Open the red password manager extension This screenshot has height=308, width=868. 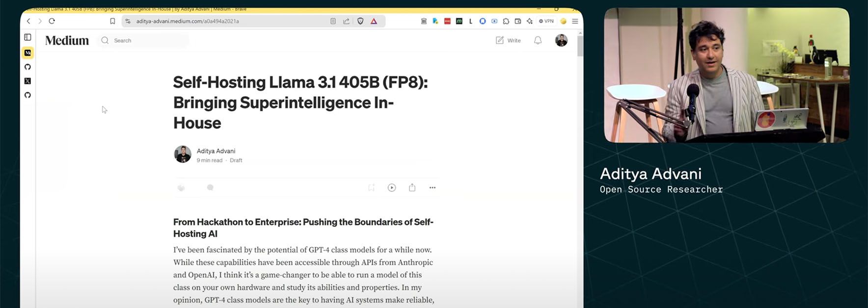[x=447, y=21]
